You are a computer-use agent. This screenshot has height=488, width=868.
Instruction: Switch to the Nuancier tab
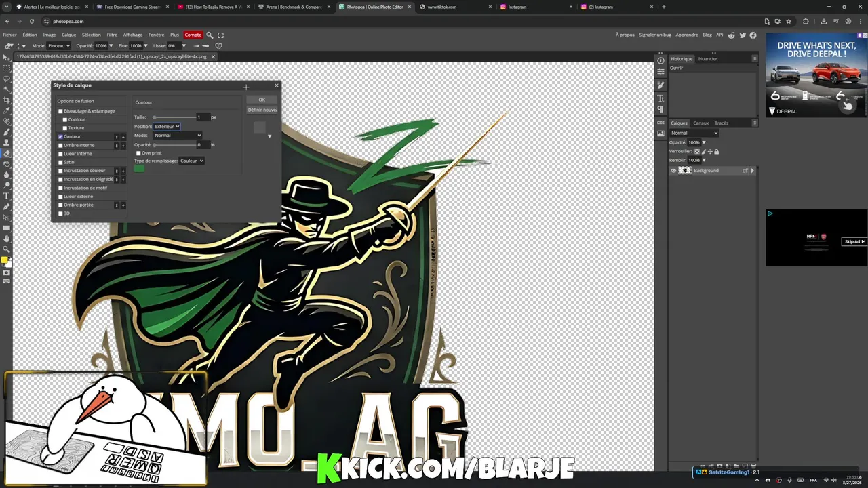tap(707, 59)
